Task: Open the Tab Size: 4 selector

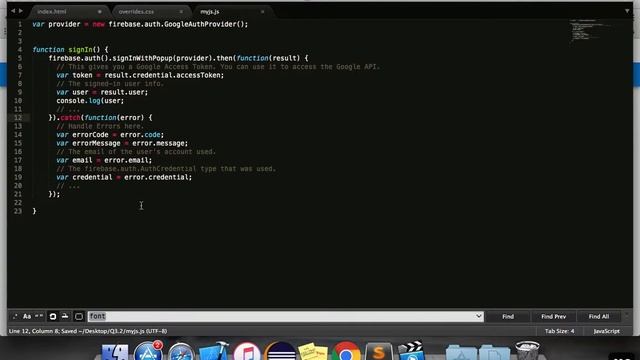Action: [559, 331]
